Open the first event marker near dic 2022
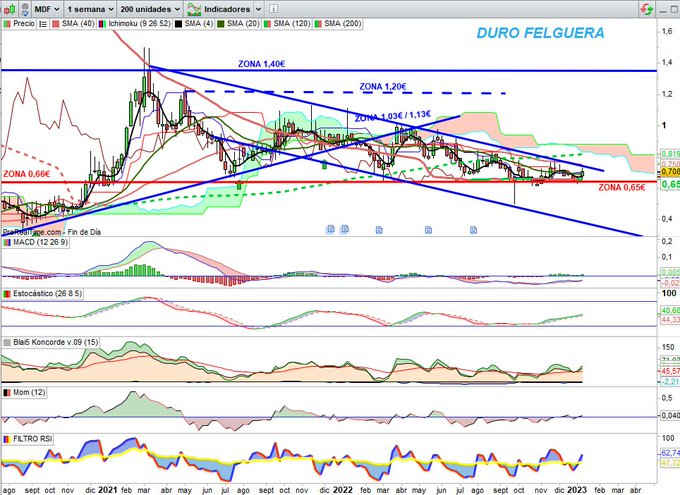This screenshot has height=495, width=680. 330,229
